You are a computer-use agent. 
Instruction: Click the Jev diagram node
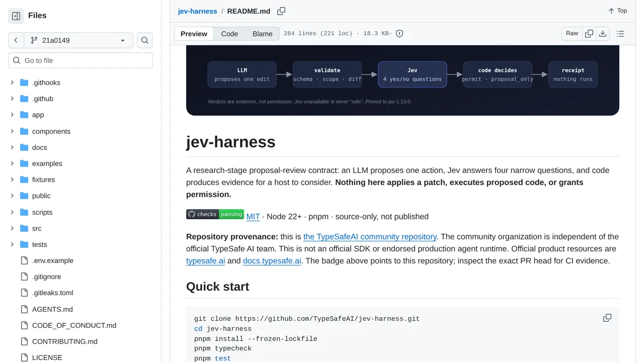point(412,74)
